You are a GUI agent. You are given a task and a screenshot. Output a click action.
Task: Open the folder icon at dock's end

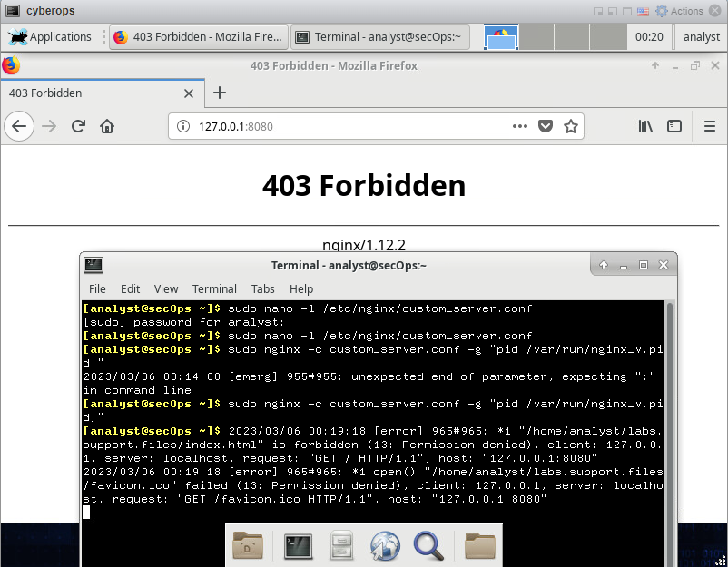(480, 545)
